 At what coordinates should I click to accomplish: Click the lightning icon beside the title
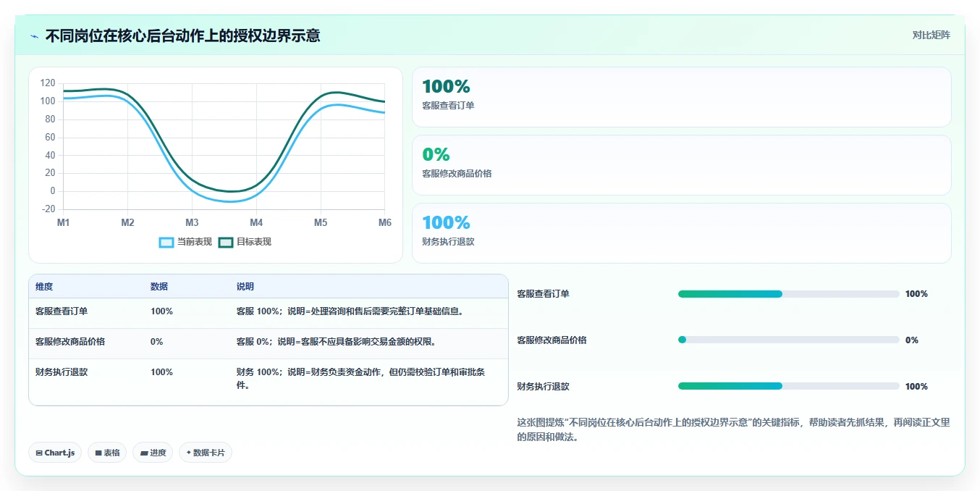35,35
